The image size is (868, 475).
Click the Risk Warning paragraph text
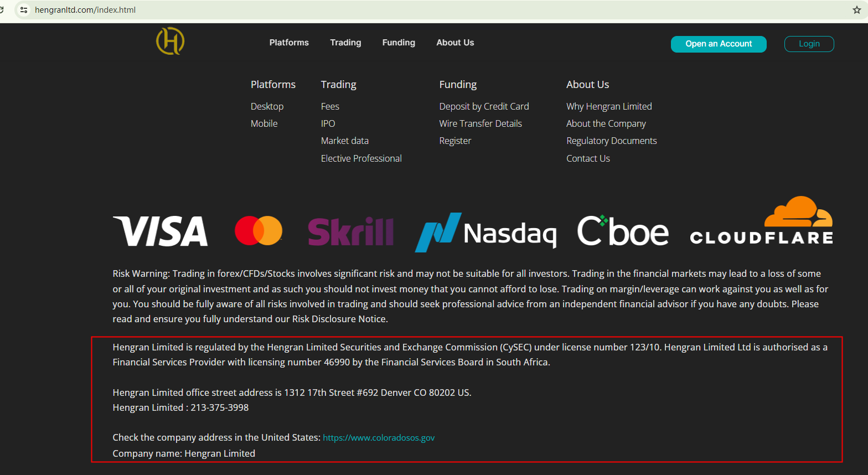471,296
